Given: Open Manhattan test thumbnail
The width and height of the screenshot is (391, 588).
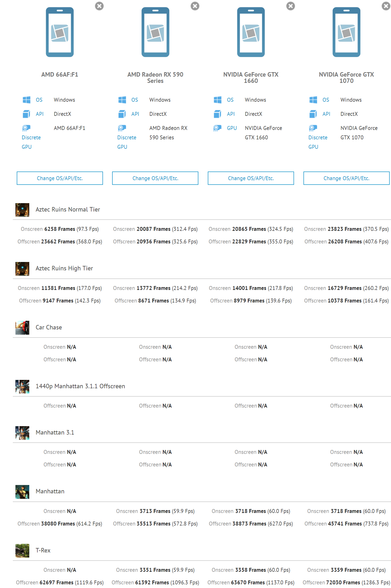Looking at the screenshot, I should (22, 492).
